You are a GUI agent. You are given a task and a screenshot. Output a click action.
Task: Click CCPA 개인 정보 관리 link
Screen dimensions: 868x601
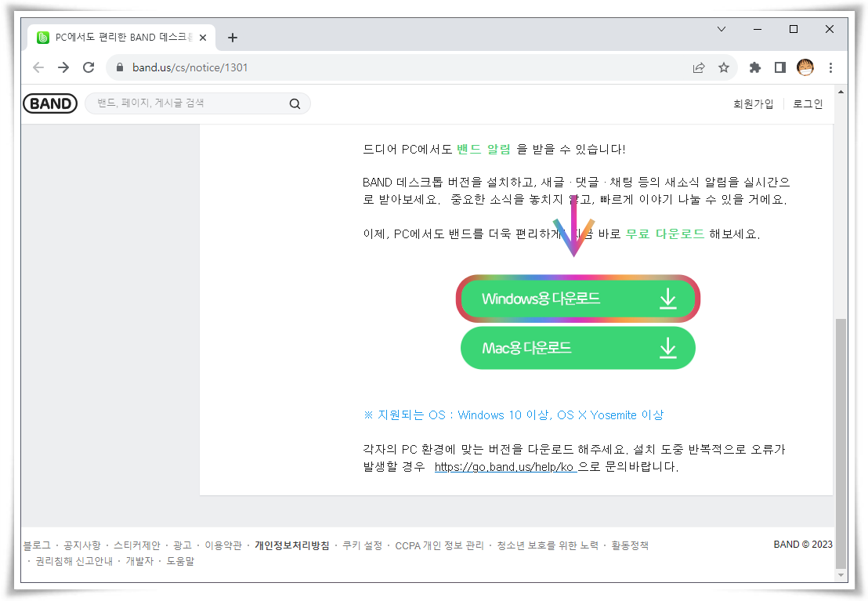pos(439,545)
